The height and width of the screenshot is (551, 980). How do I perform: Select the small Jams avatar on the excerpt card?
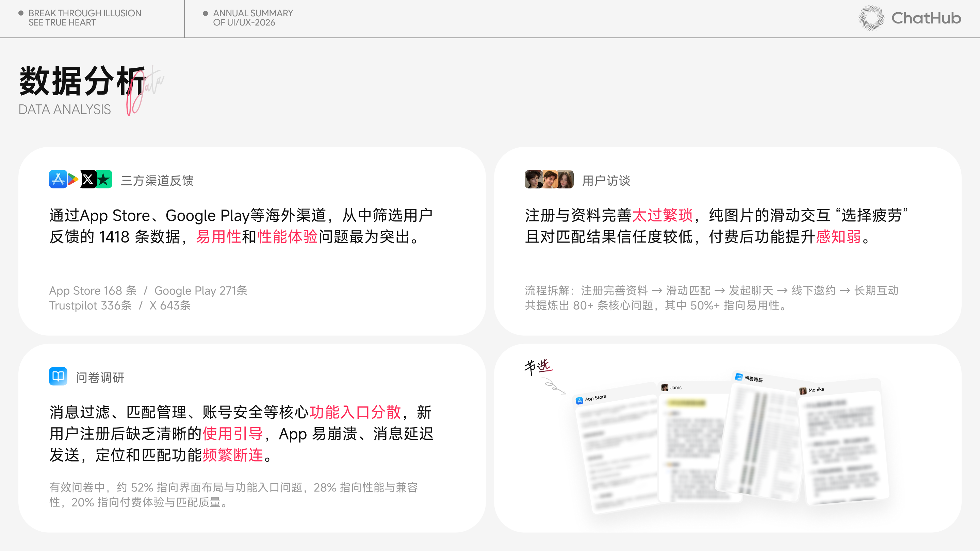pos(665,387)
